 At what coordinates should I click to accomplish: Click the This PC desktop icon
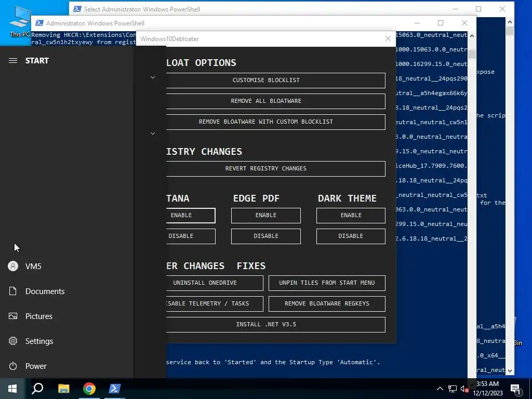19,21
